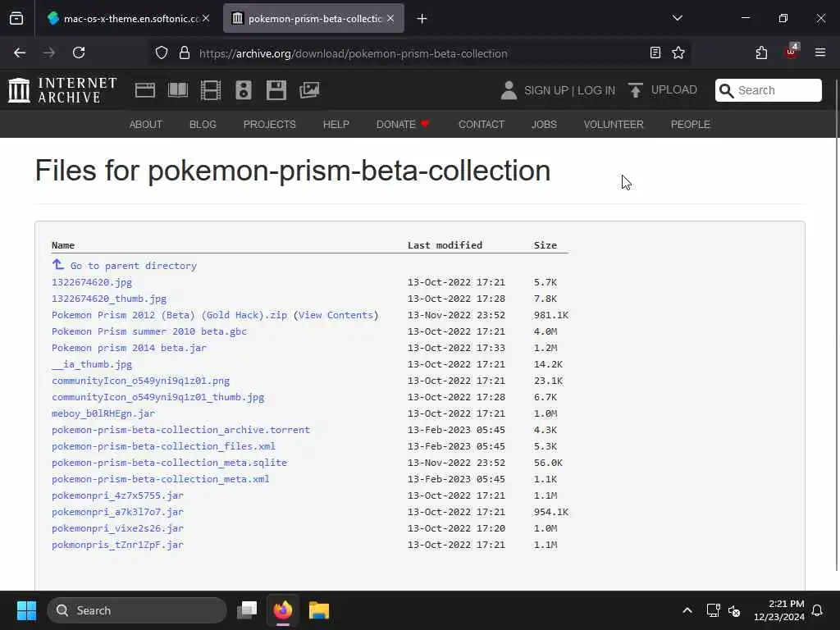Click the user avatar icon
Viewport: 840px width, 630px height.
tap(509, 90)
